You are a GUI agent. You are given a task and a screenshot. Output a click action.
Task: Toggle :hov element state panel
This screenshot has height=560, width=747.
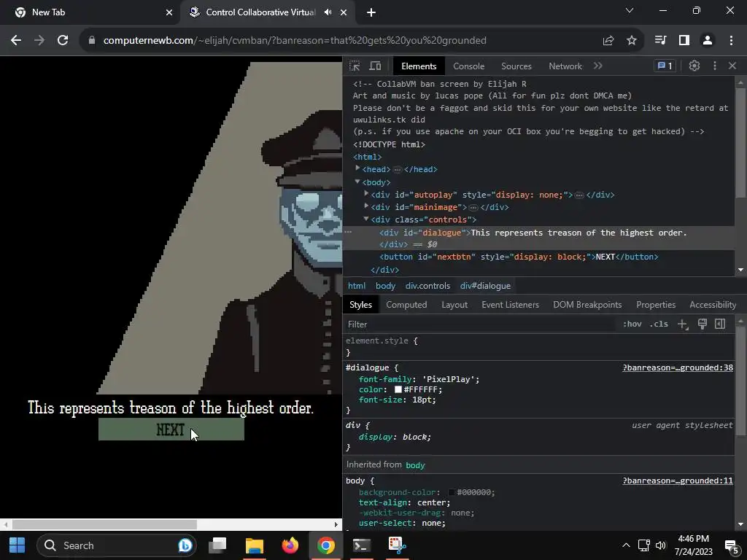point(632,324)
